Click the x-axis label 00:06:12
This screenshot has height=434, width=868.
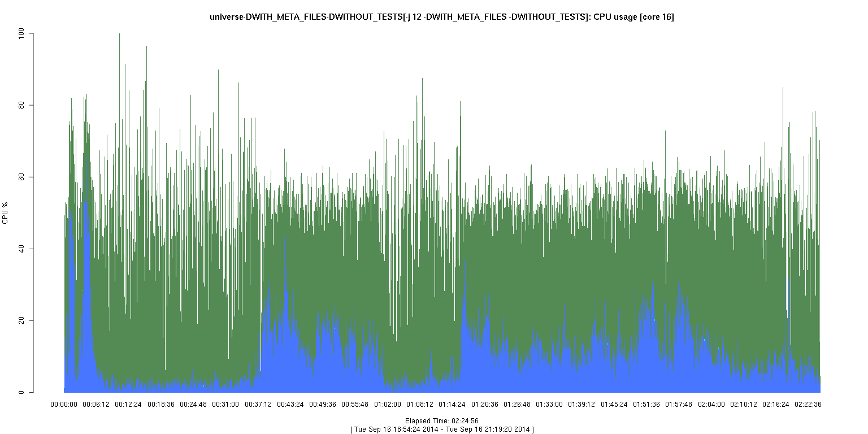click(x=96, y=405)
